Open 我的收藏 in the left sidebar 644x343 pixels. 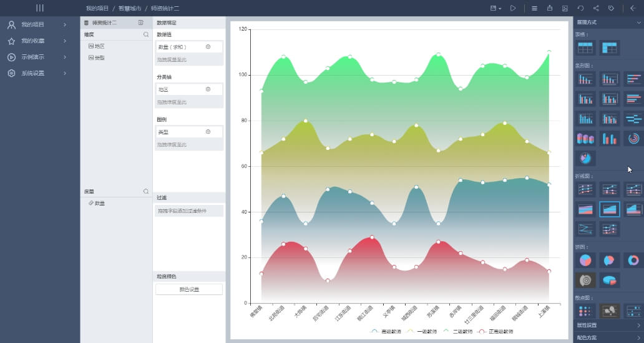33,41
